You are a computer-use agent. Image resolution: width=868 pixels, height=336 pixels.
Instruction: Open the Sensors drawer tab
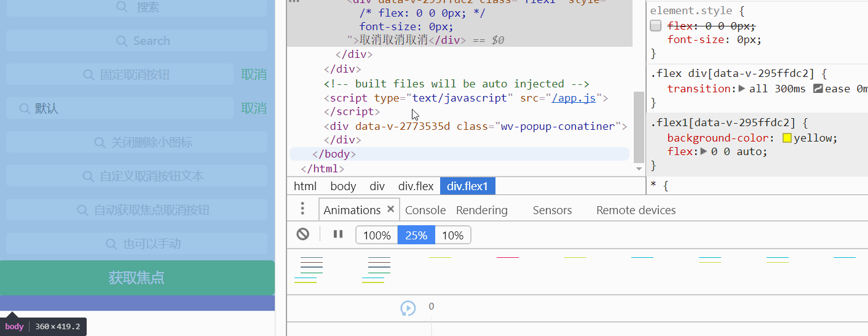pos(552,210)
